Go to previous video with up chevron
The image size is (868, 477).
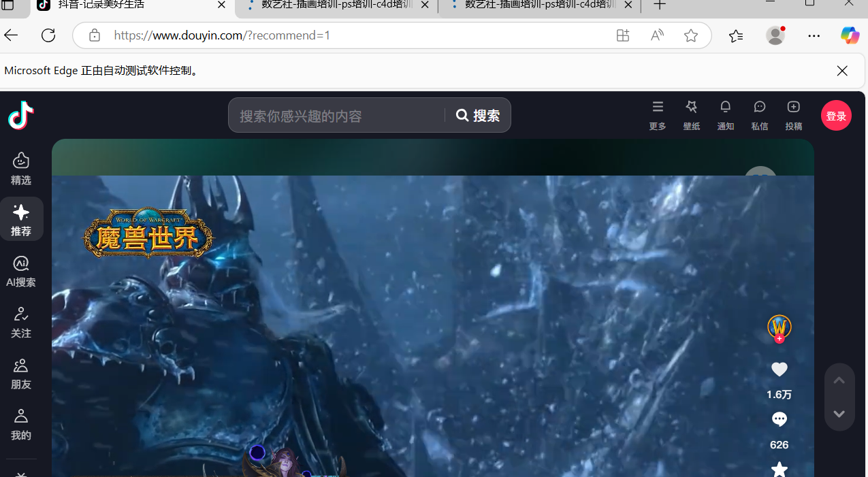pos(839,380)
